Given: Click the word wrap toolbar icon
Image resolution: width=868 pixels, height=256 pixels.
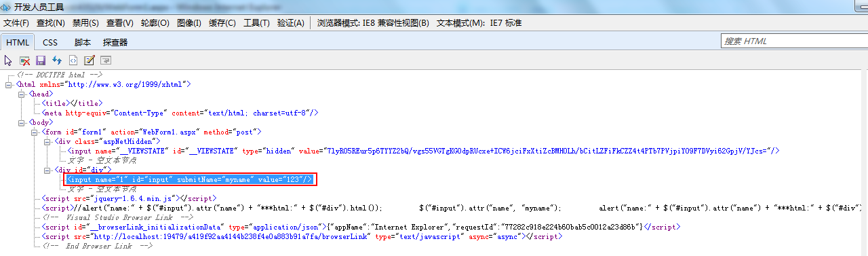Looking at the screenshot, I should click(x=105, y=60).
